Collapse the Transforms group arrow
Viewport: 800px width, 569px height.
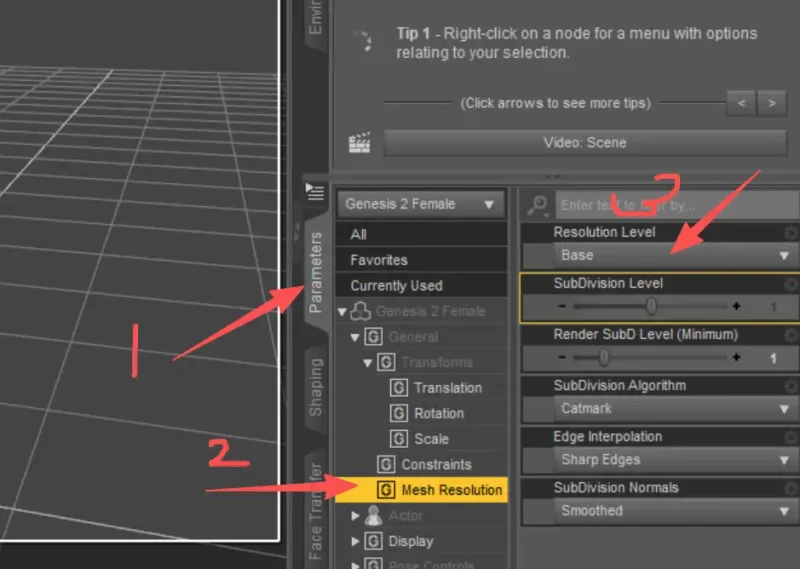click(368, 363)
